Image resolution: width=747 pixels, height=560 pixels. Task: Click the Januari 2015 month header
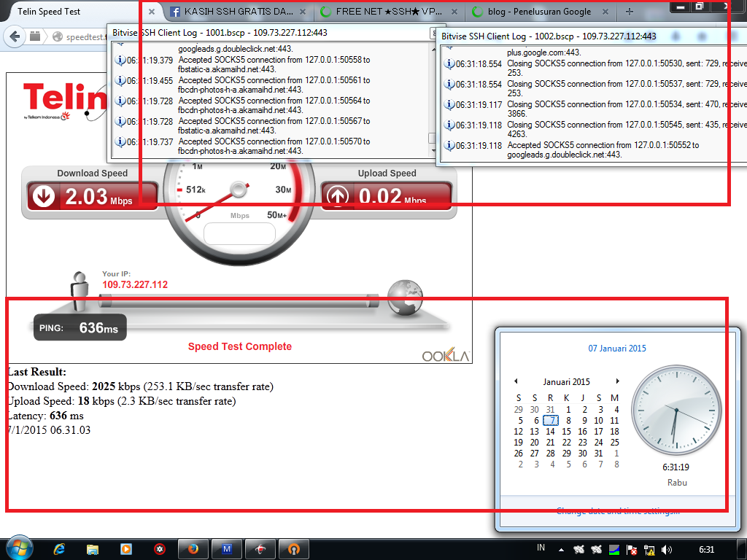pos(566,381)
